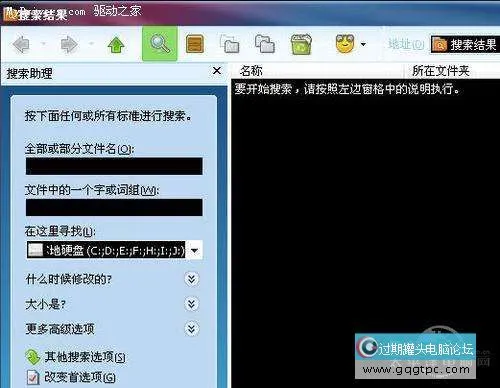500x388 pixels.
Task: Click the 搜索结果 folder icon in address bar
Action: [439, 44]
